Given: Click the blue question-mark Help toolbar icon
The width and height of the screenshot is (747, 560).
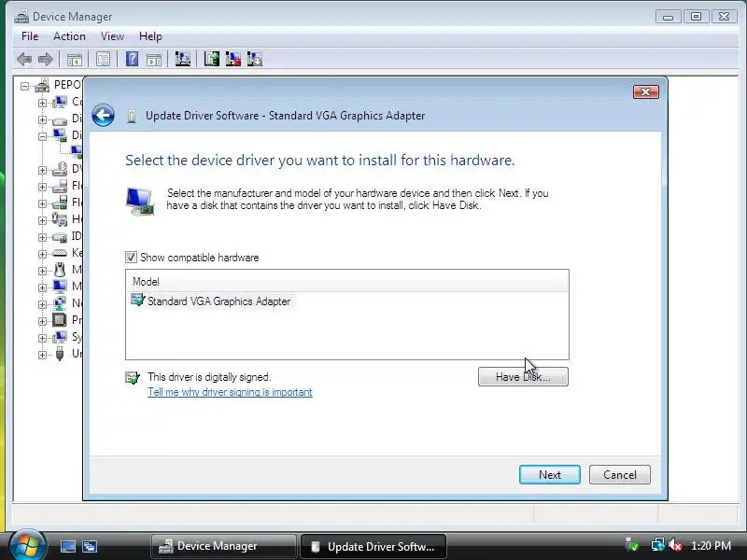Looking at the screenshot, I should pos(132,60).
